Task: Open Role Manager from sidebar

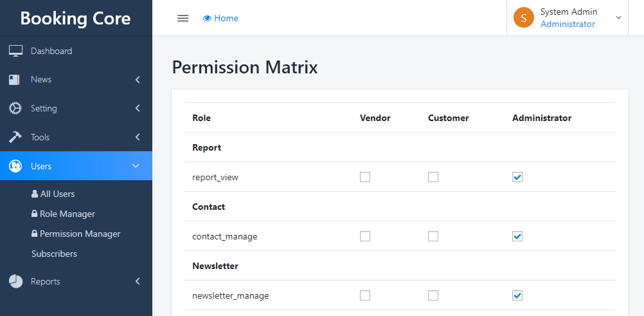Action: (x=67, y=214)
